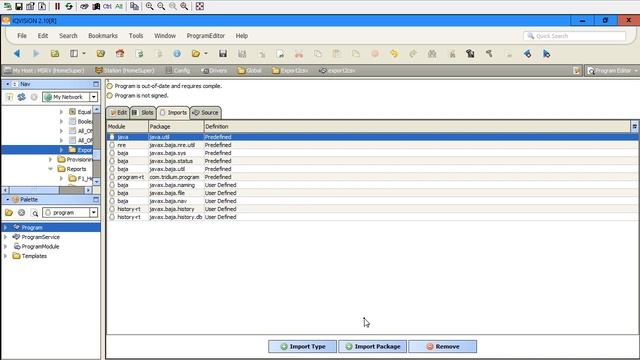Click the Import Type button

pyautogui.click(x=302, y=347)
